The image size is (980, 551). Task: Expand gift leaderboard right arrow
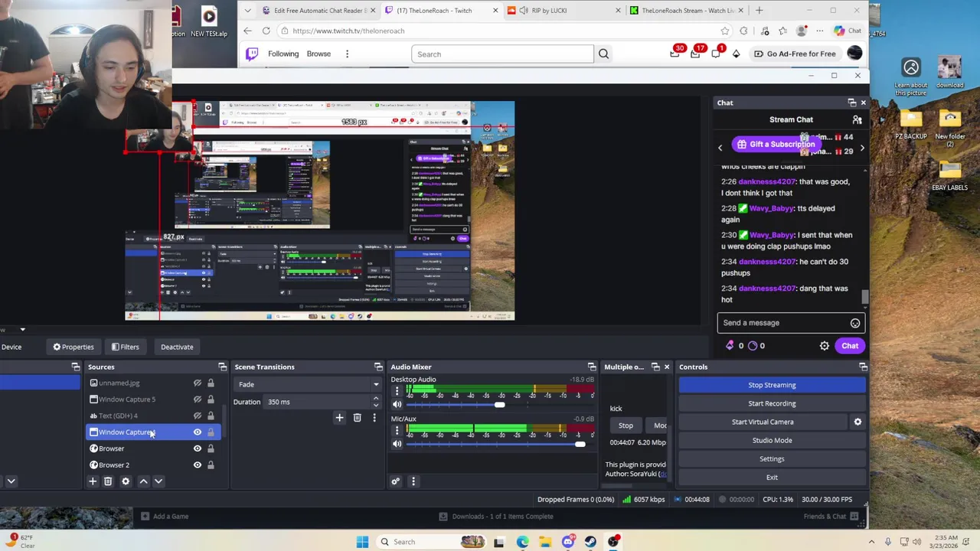point(862,148)
